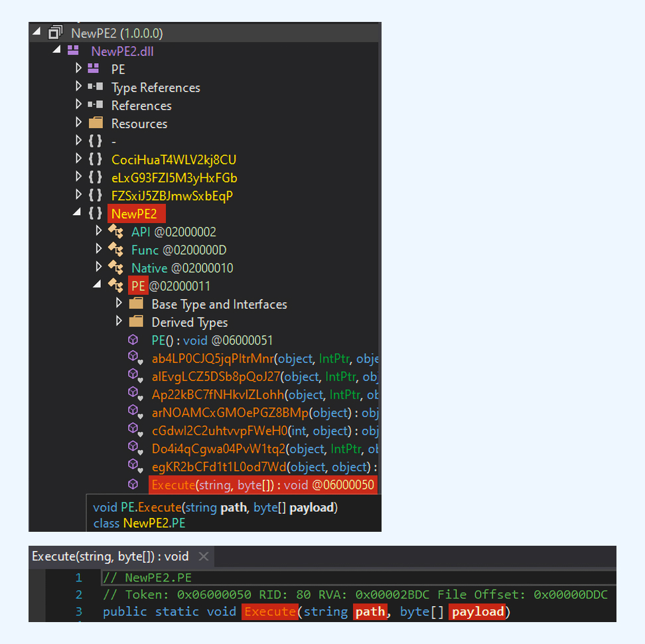Click the method icon of Do4i4qCgwa04PvW1tq2
The height and width of the screenshot is (644, 645).
click(135, 448)
